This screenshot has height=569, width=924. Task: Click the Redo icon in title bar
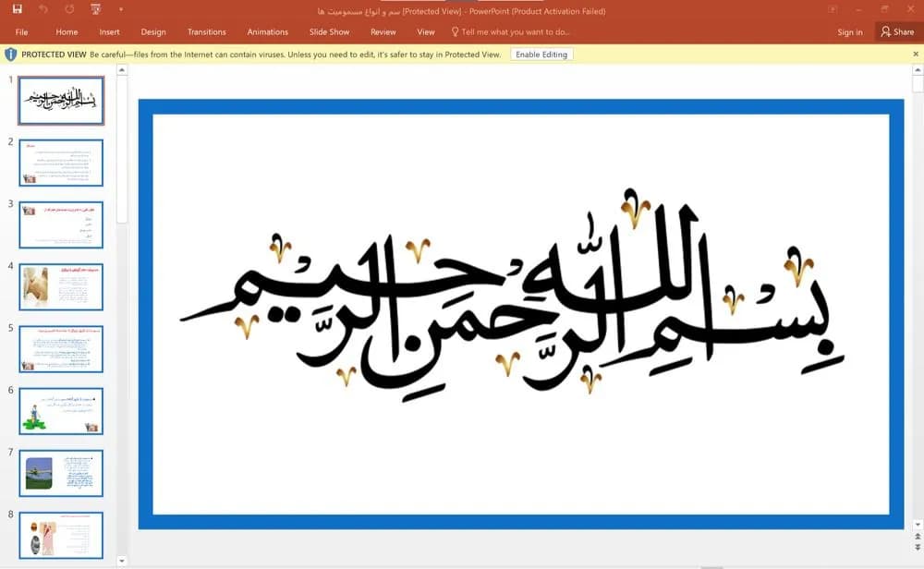point(69,9)
